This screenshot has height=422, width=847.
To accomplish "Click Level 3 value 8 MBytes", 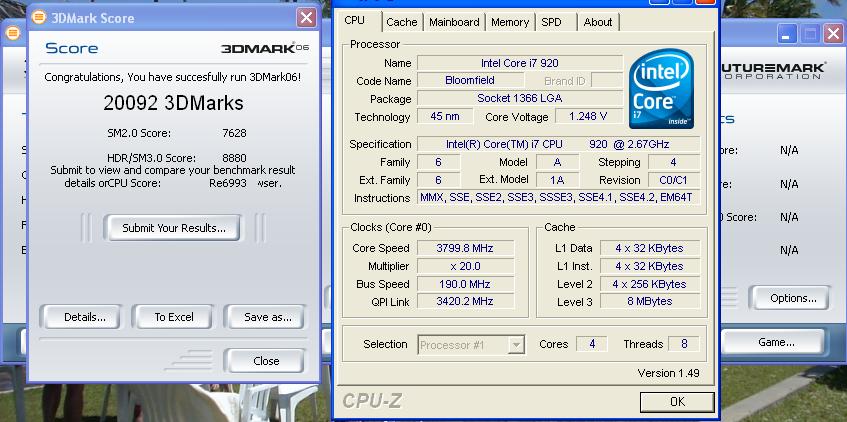I will pos(650,302).
